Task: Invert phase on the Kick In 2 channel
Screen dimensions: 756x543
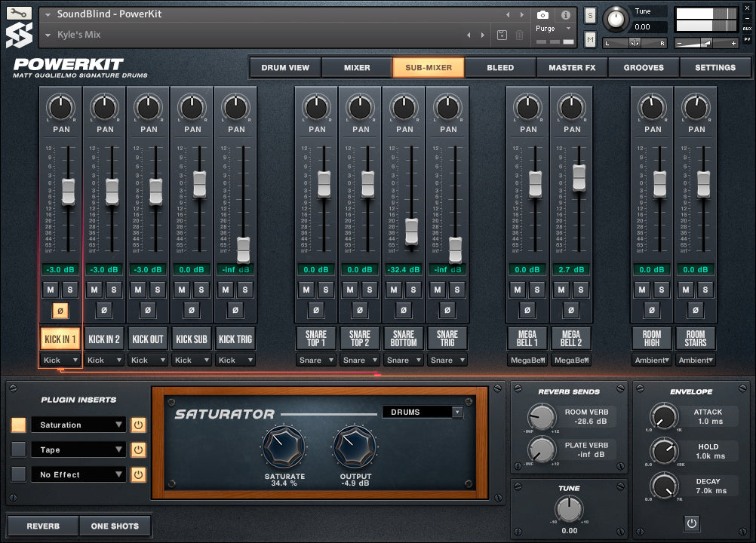Action: (104, 310)
